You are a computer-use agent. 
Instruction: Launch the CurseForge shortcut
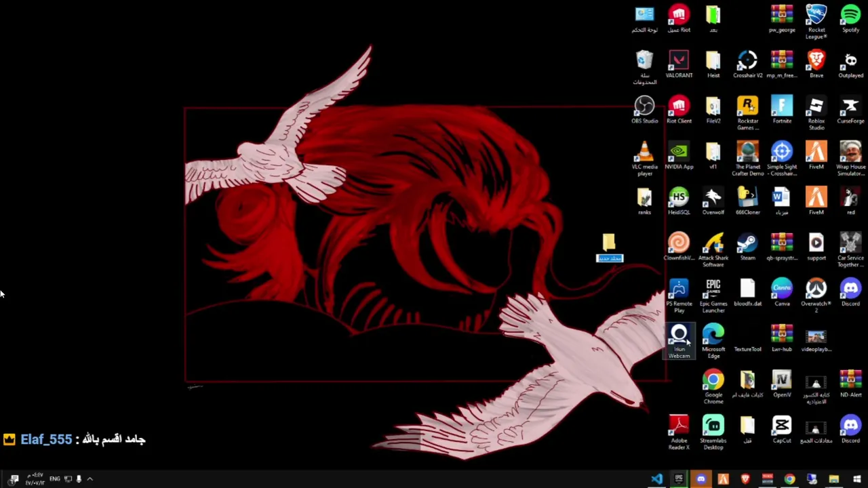coord(850,110)
